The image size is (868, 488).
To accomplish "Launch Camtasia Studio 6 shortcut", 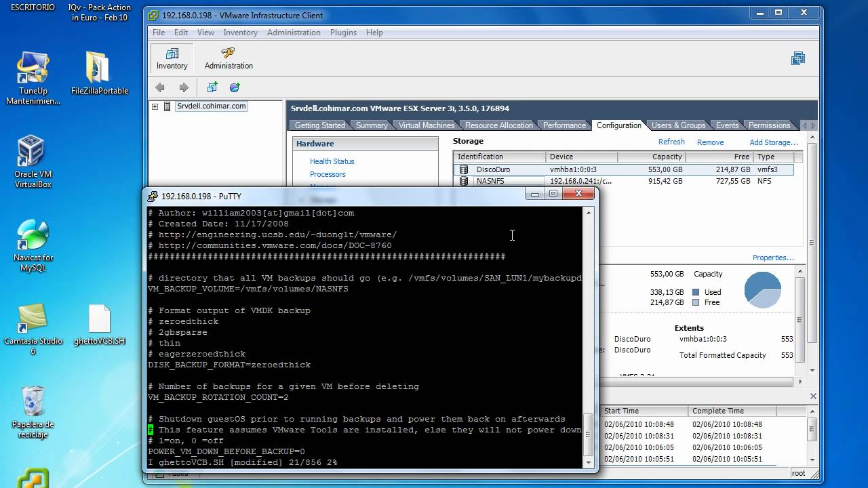I will 33,329.
